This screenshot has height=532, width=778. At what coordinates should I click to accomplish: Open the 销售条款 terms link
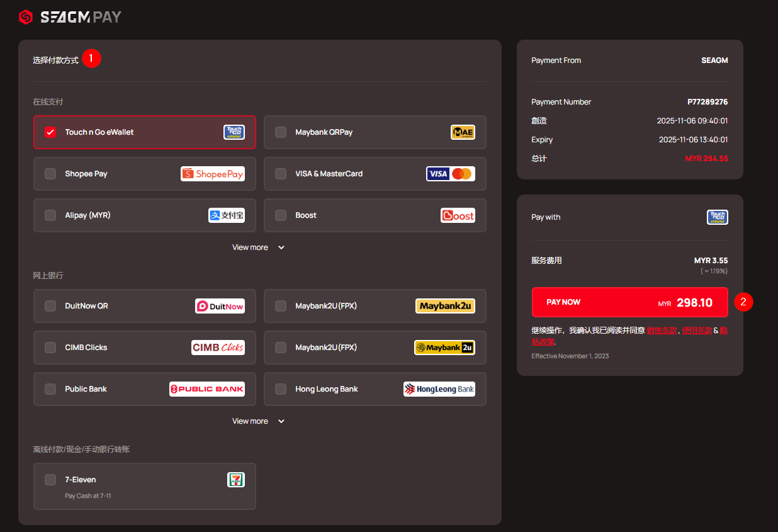662,331
